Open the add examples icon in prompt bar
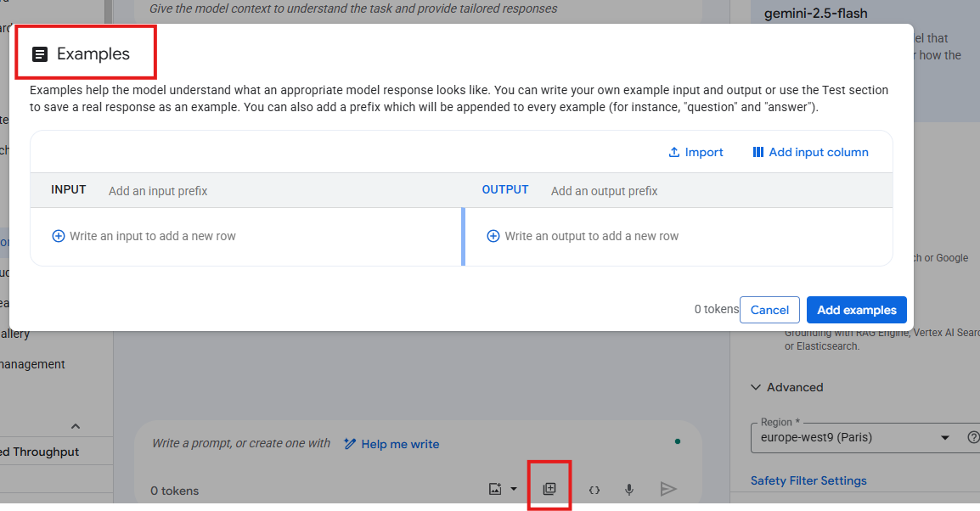Viewport: 980px width, 511px height. pyautogui.click(x=549, y=489)
